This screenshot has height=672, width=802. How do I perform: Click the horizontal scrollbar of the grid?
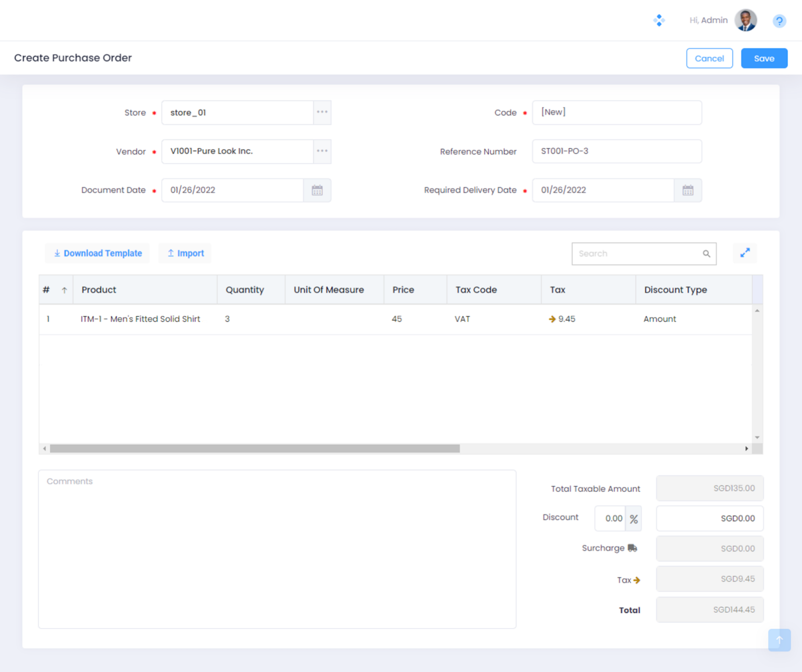(x=255, y=449)
